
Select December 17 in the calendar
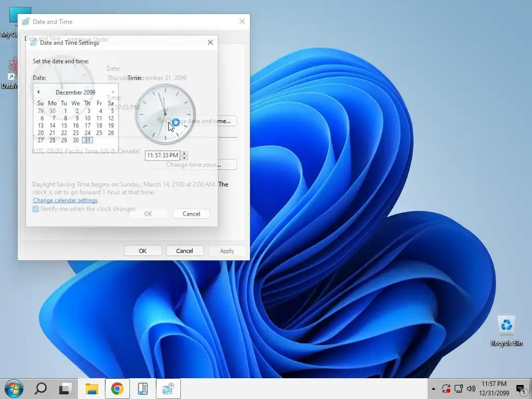point(87,126)
